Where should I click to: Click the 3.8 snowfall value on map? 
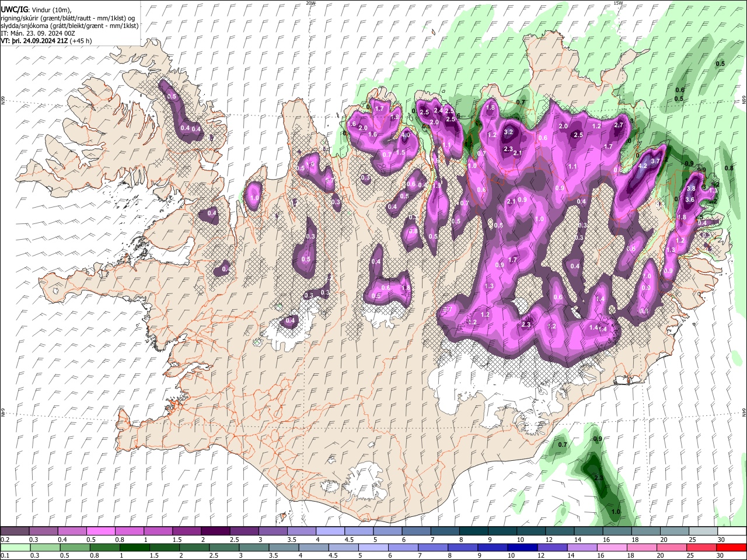[691, 188]
